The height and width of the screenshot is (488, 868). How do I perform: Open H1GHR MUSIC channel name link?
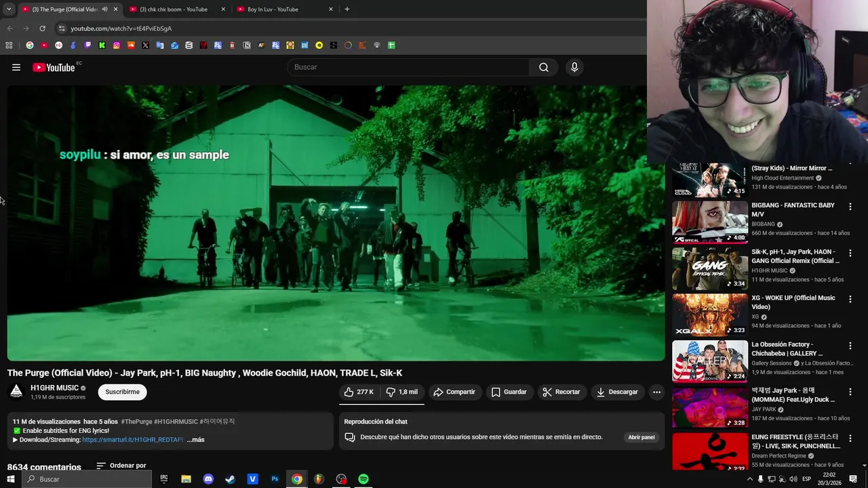pos(54,388)
